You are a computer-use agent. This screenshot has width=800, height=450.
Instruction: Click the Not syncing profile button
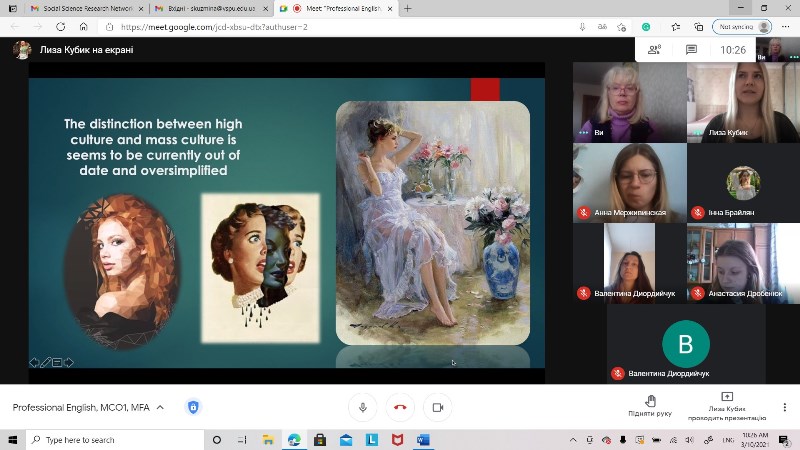pos(742,27)
